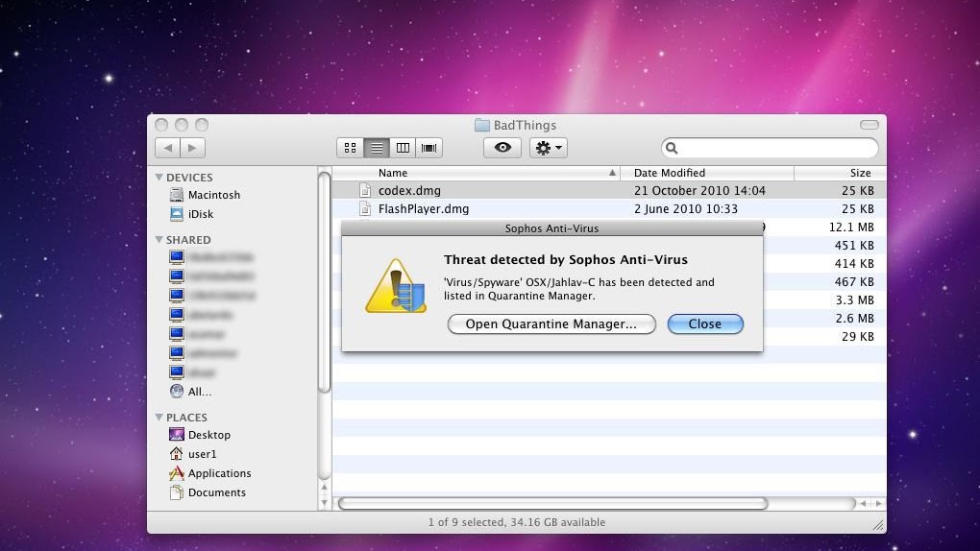This screenshot has height=551, width=980.
Task: Click horizontal scroll left arrow
Action: point(864,504)
